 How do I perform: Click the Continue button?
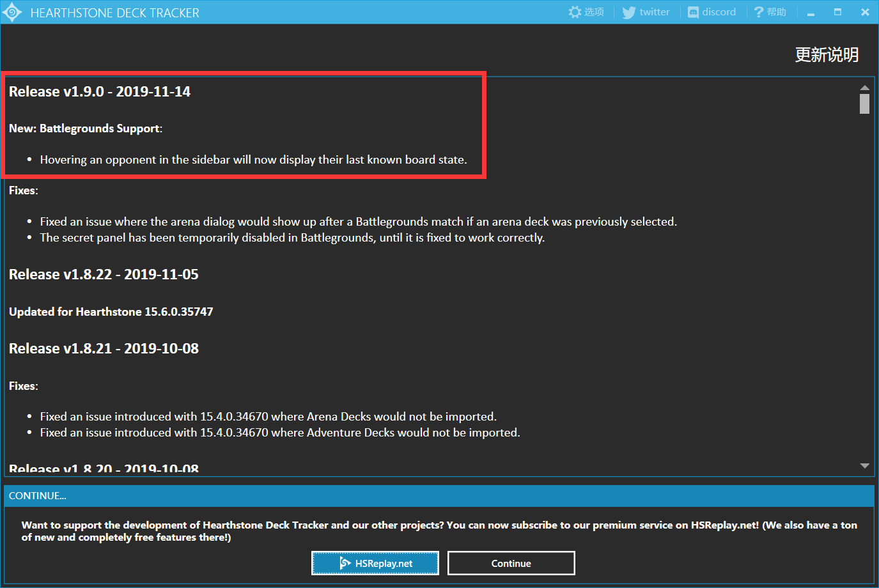pos(511,563)
